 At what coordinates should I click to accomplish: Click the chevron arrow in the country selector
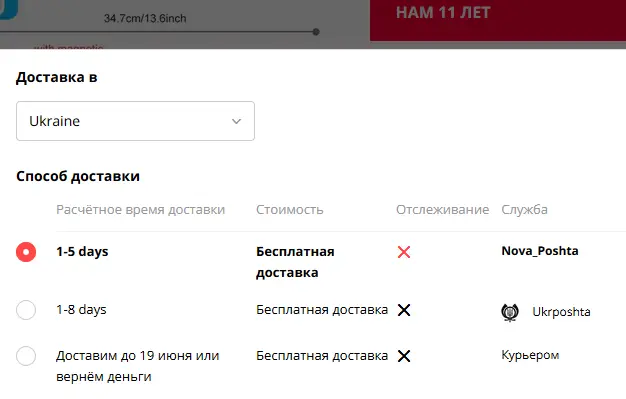tap(236, 121)
